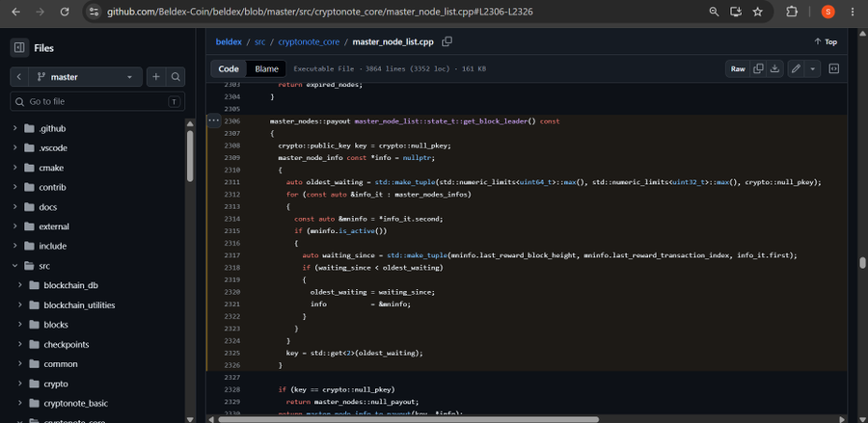Click the browser address bar URL
868x423 pixels.
(320, 12)
